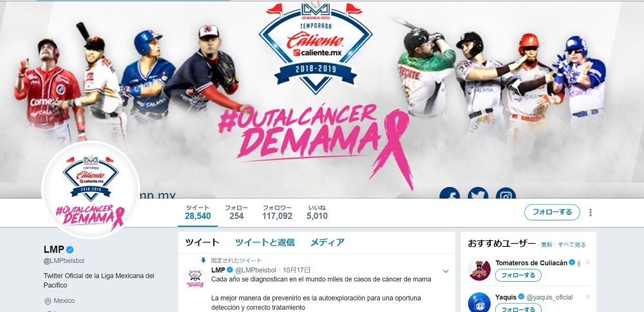Switch to the メディア tab

[327, 242]
